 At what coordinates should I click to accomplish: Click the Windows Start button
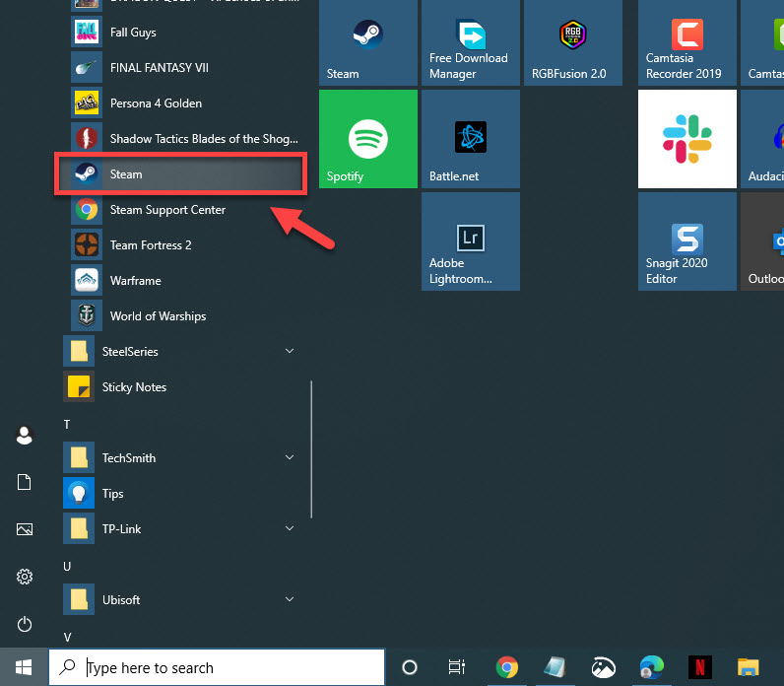coord(24,667)
